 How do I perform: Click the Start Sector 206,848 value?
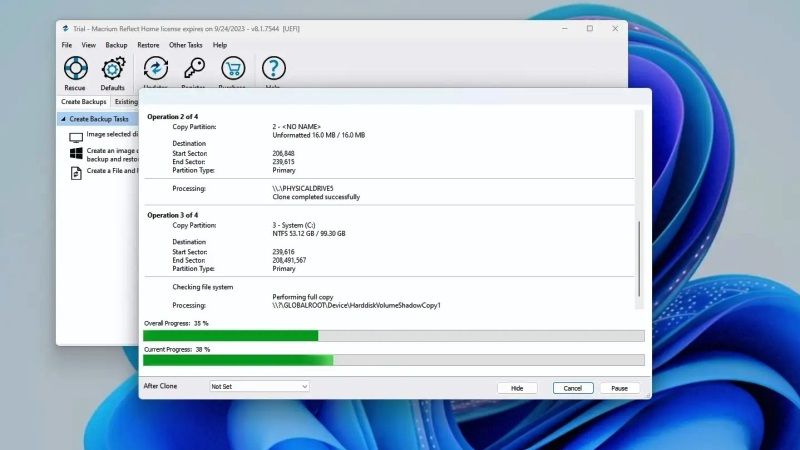click(283, 153)
